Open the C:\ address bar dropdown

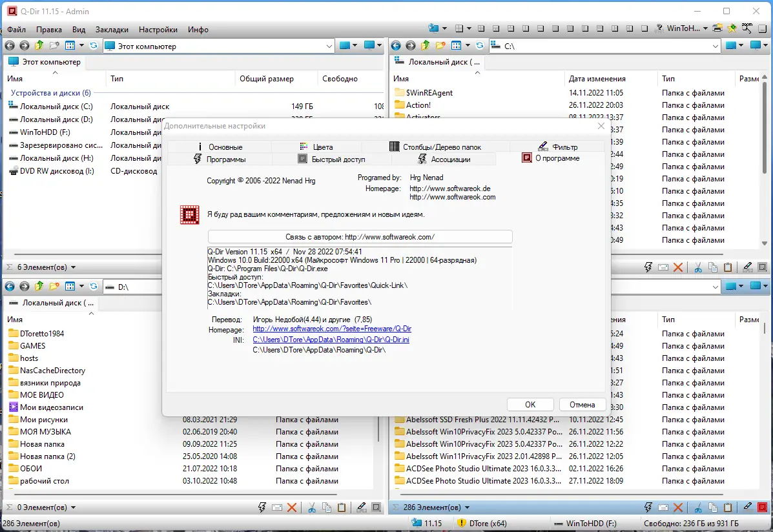coord(716,46)
